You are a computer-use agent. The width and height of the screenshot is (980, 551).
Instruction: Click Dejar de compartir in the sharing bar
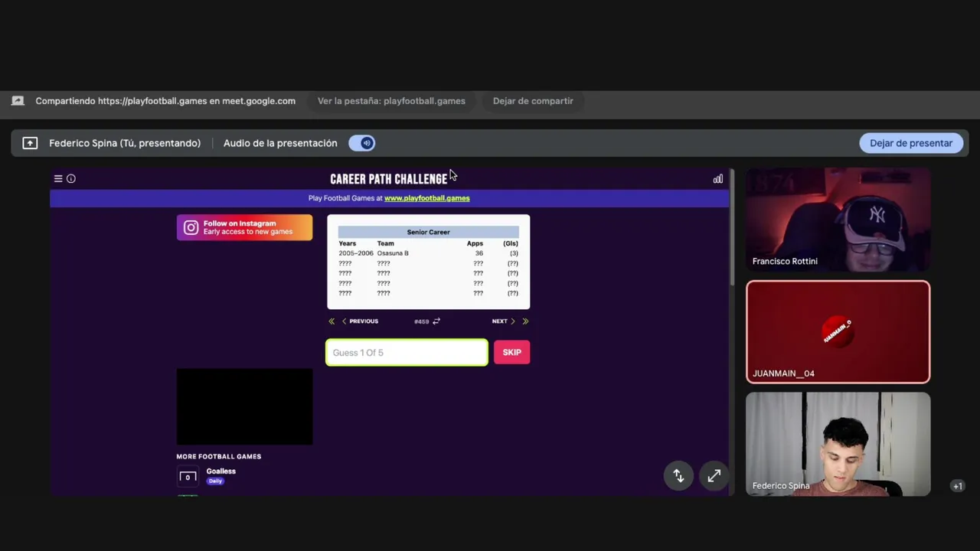coord(533,101)
